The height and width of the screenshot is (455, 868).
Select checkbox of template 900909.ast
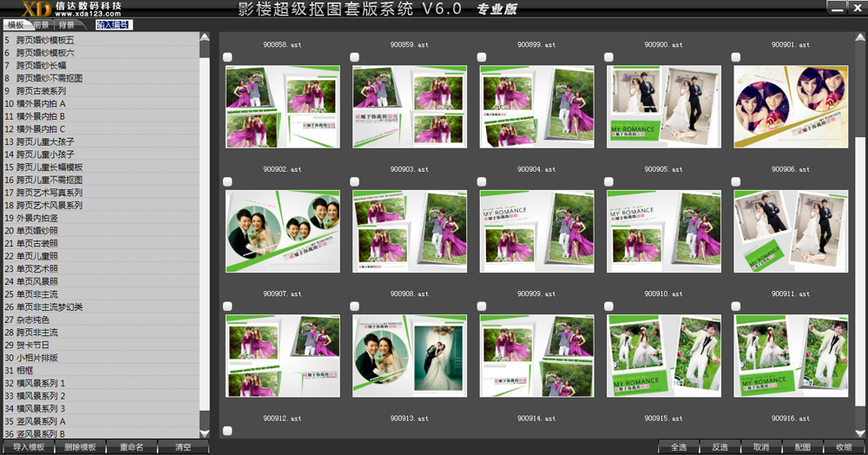click(482, 307)
